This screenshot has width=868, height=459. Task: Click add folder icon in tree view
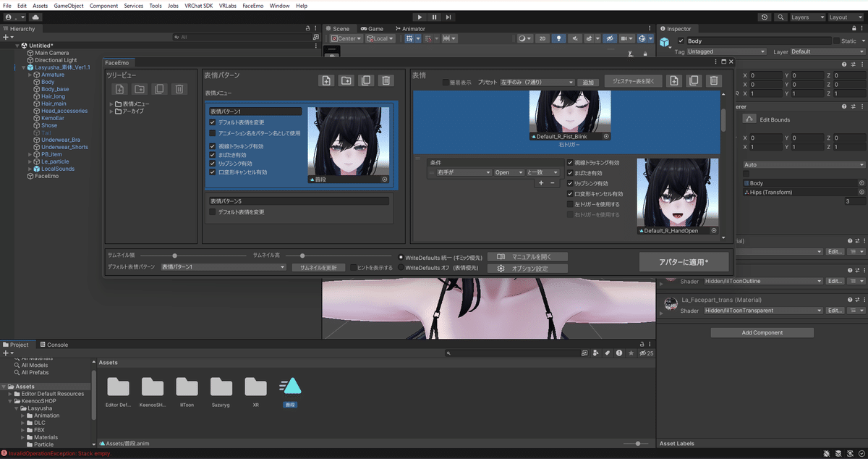(140, 89)
